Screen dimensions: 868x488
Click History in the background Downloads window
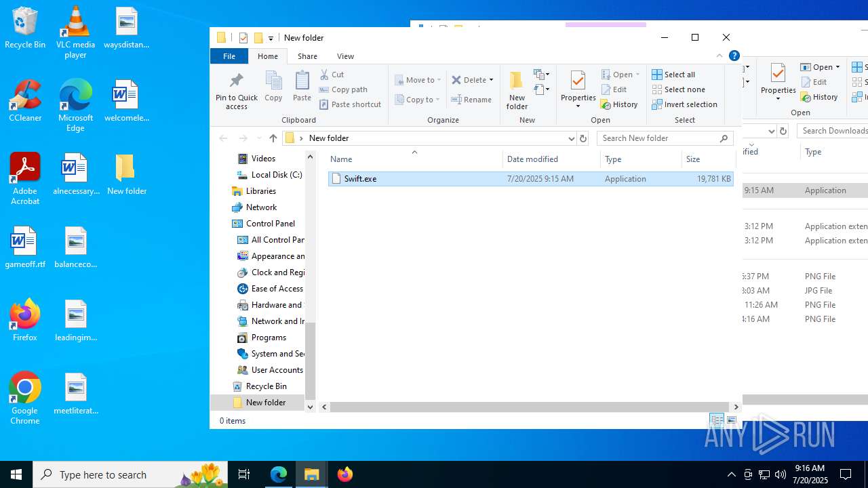[820, 97]
